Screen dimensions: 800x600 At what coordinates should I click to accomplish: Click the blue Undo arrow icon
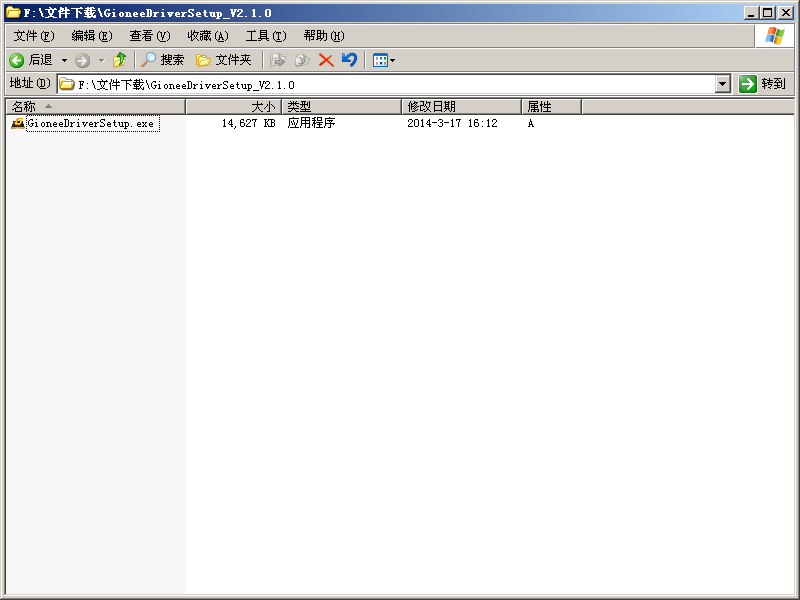pyautogui.click(x=349, y=60)
